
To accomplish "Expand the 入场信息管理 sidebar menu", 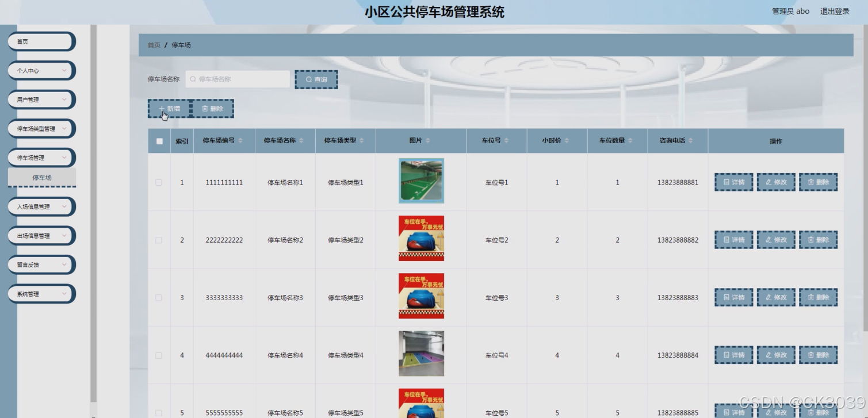I will pyautogui.click(x=41, y=206).
